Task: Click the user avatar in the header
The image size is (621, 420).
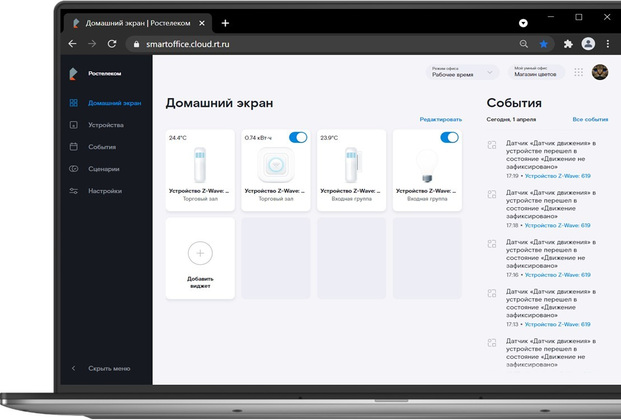Action: tap(600, 72)
